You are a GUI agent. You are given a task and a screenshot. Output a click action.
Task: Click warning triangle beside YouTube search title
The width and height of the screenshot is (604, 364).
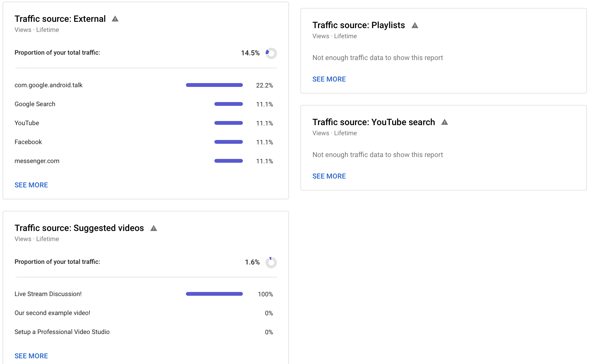tap(445, 122)
